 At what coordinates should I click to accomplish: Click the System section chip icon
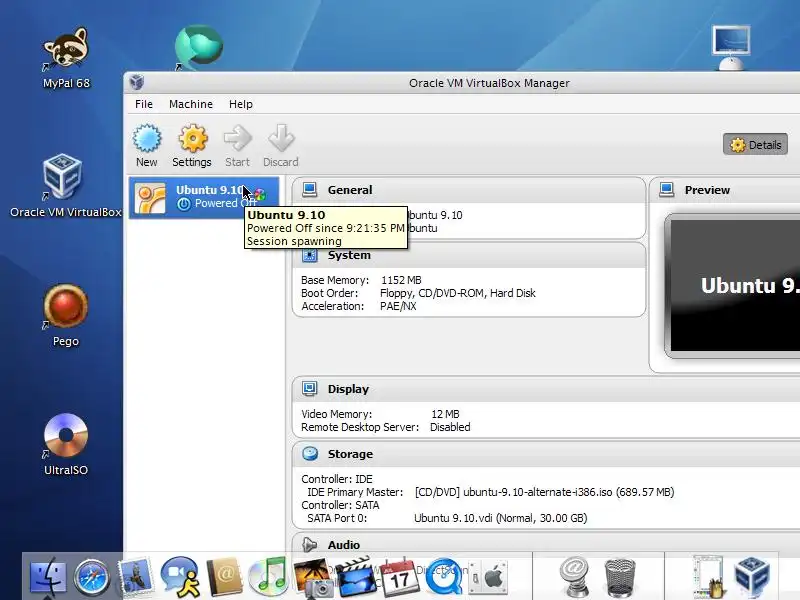(x=310, y=255)
